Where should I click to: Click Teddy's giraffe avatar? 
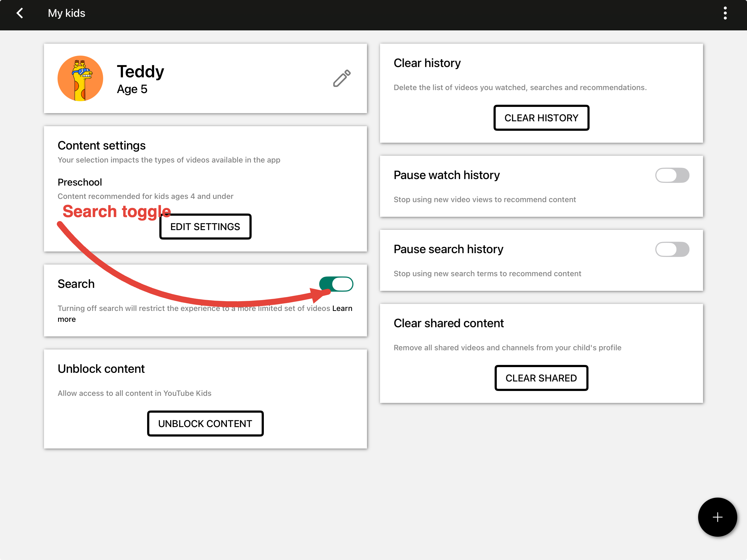click(80, 79)
